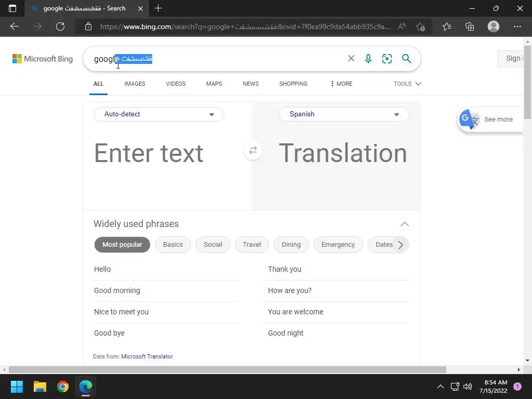The width and height of the screenshot is (532, 399).
Task: Go to Microsoft Bing home logo
Action: (43, 59)
